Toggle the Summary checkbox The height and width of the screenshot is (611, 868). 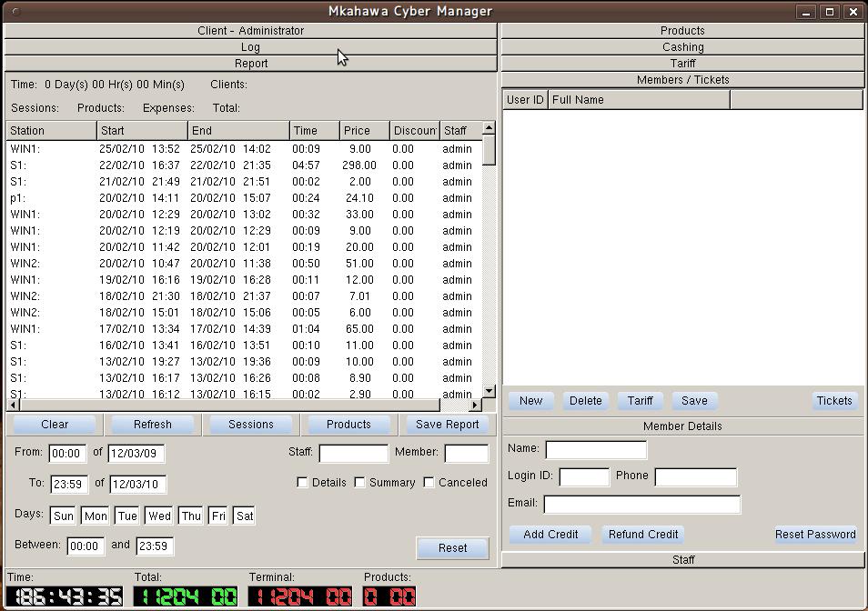[x=360, y=483]
